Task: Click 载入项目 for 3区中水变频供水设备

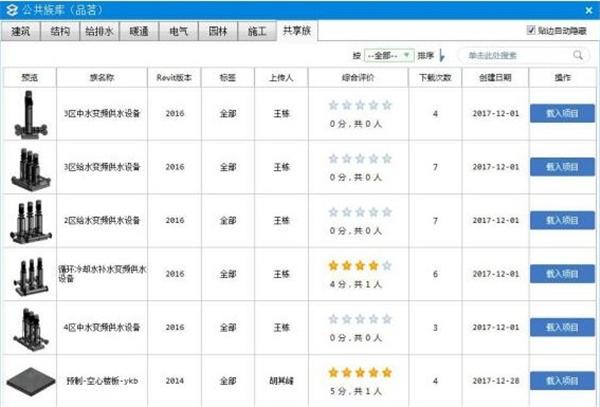Action: pos(562,114)
